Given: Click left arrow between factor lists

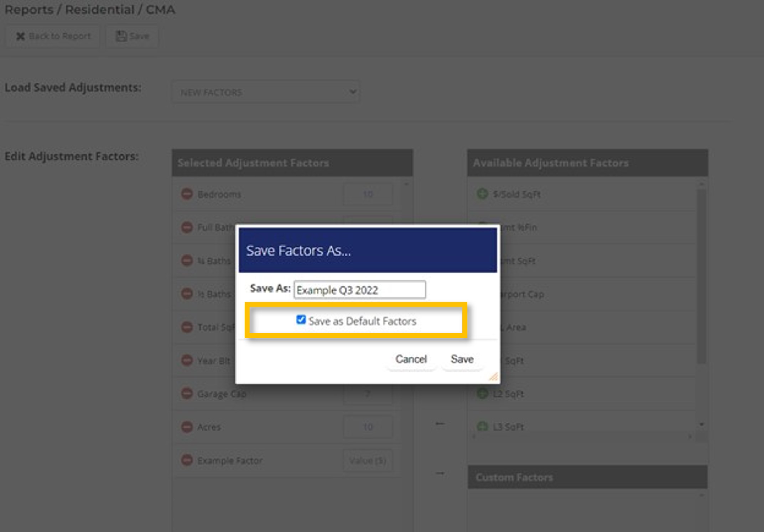Looking at the screenshot, I should pyautogui.click(x=440, y=423).
